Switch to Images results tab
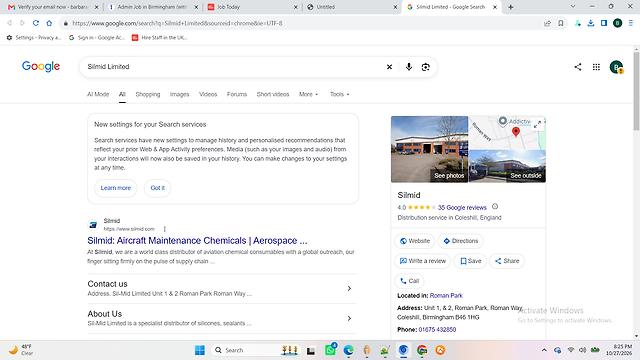The image size is (640, 360). [x=180, y=94]
